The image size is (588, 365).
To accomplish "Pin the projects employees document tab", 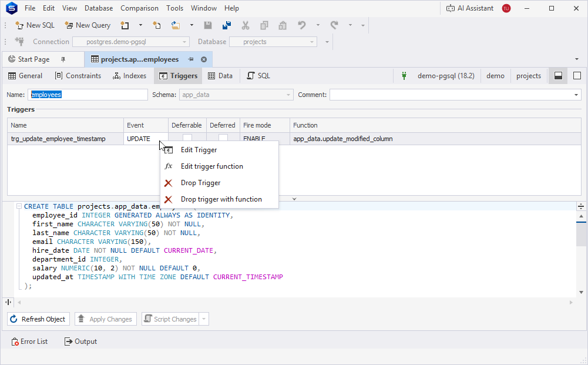I will pyautogui.click(x=191, y=59).
